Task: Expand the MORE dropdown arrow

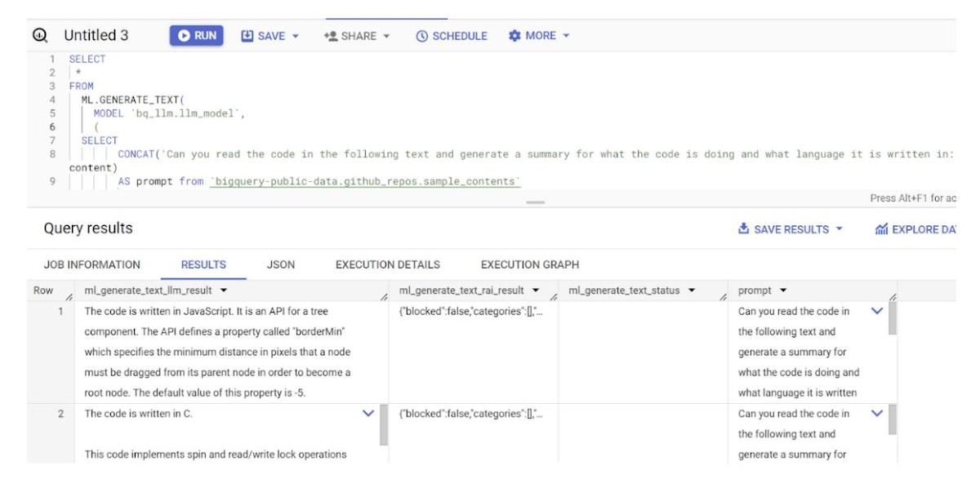Action: click(566, 36)
